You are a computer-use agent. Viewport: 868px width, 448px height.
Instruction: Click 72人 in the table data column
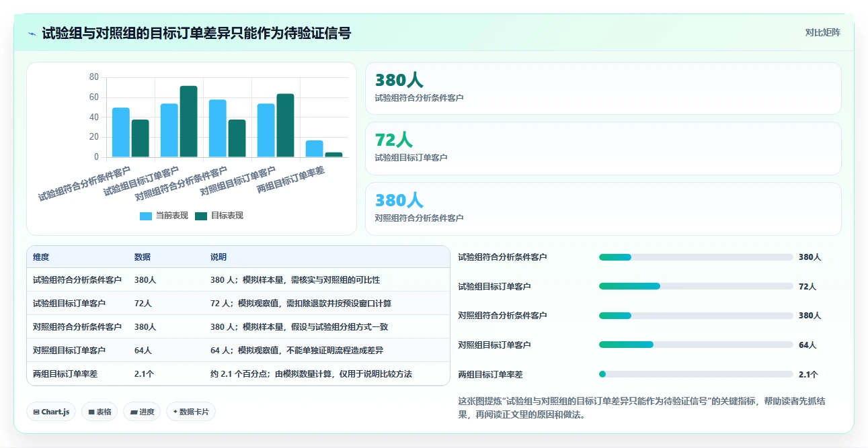[143, 304]
